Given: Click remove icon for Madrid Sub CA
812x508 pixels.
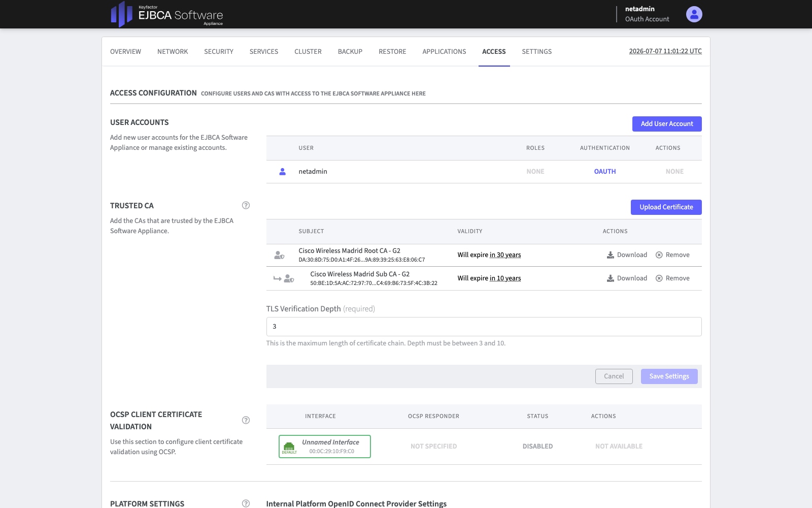Looking at the screenshot, I should pyautogui.click(x=659, y=278).
